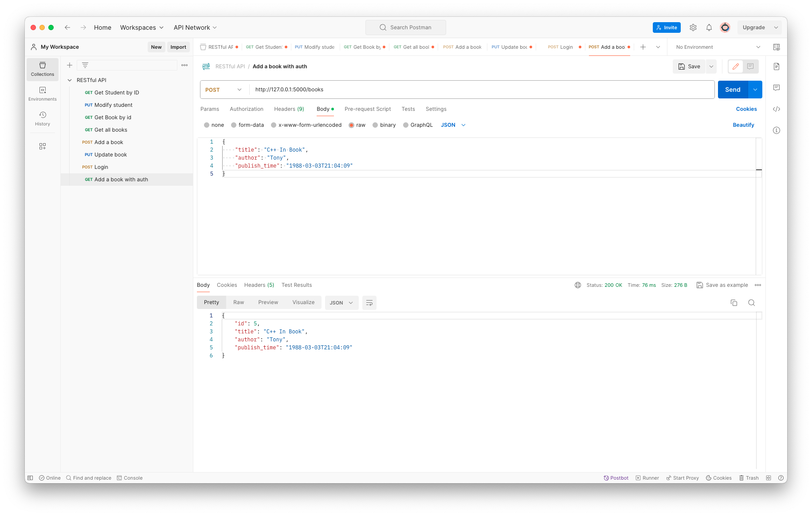This screenshot has height=516, width=812.
Task: Select the form-data body type
Action: [x=234, y=125]
